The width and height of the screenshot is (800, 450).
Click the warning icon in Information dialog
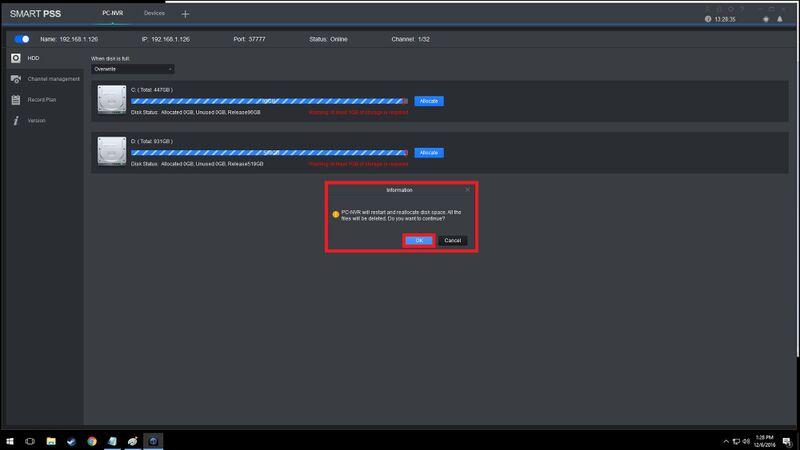336,215
